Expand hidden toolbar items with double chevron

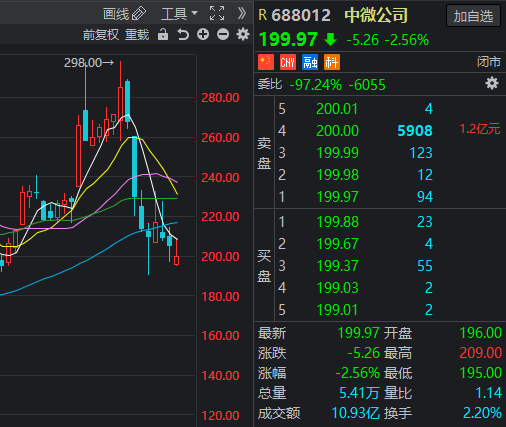tap(242, 14)
